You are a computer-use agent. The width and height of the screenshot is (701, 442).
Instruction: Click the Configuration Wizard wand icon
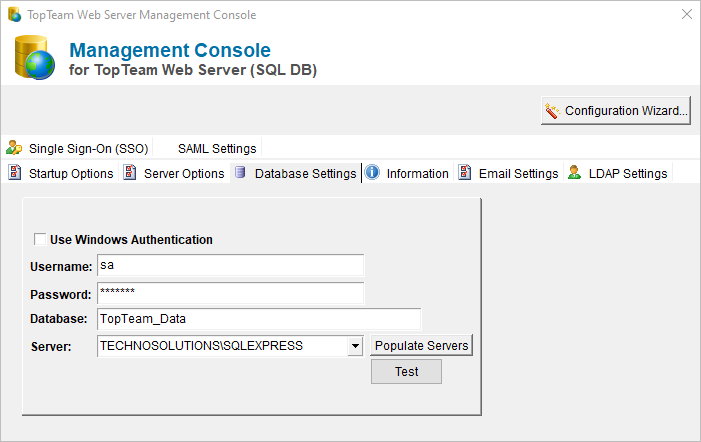(552, 110)
